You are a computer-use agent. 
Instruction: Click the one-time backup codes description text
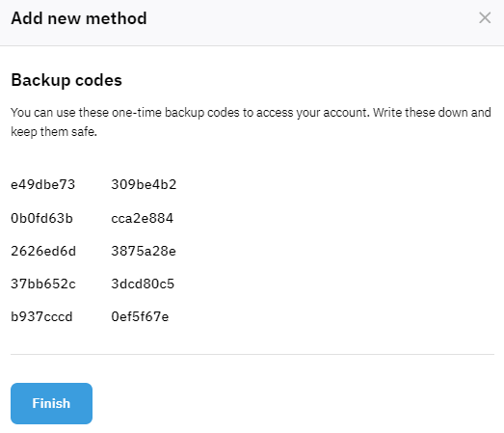pyautogui.click(x=251, y=122)
